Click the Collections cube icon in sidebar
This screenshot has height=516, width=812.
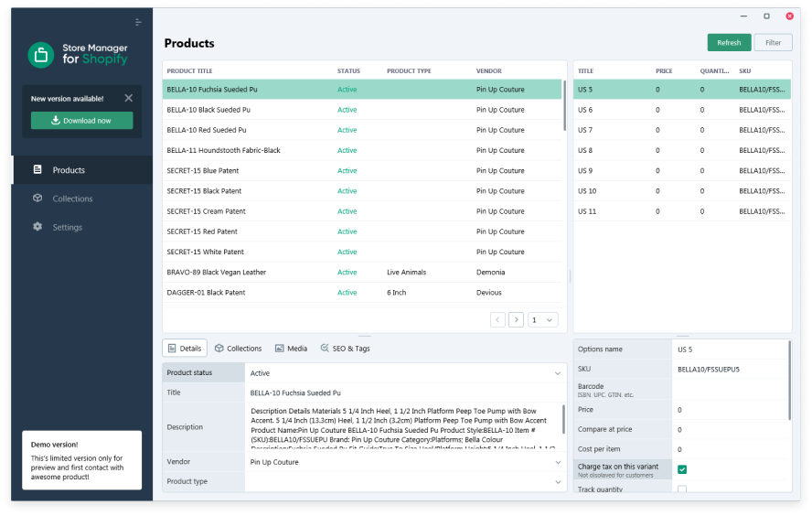pos(37,198)
